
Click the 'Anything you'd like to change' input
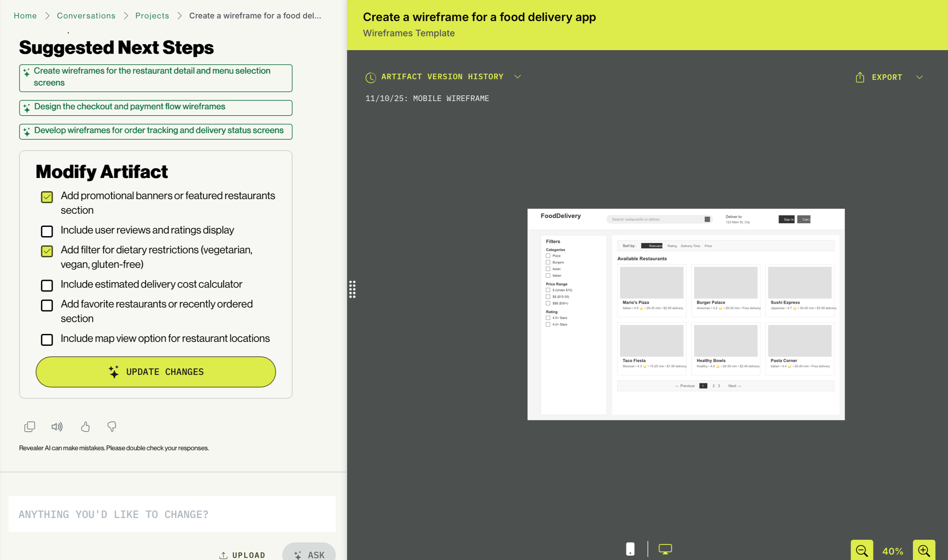tap(172, 514)
